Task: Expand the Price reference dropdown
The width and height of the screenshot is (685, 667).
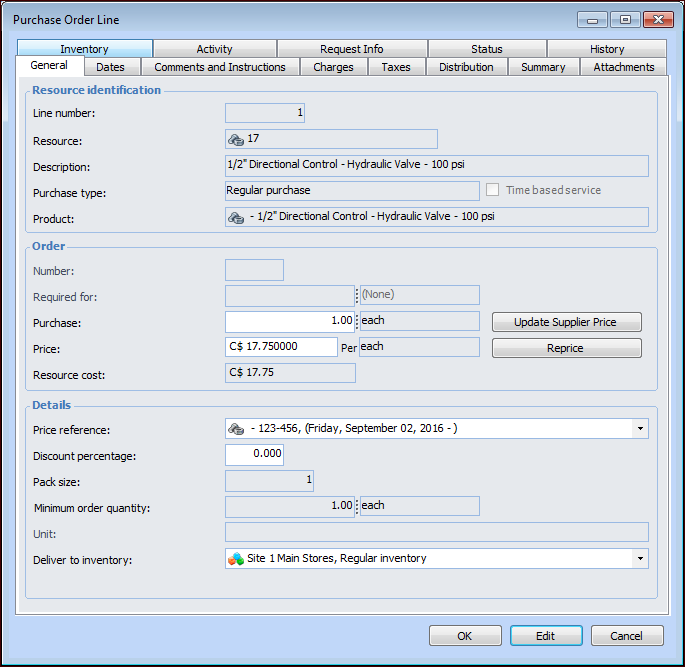Action: (x=639, y=429)
